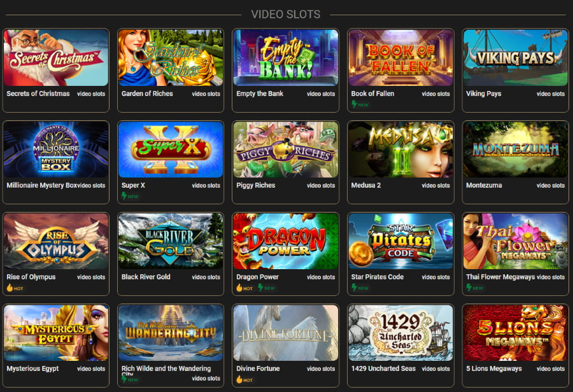Click the NEW lightning badge under Super X
The width and height of the screenshot is (573, 392).
130,196
